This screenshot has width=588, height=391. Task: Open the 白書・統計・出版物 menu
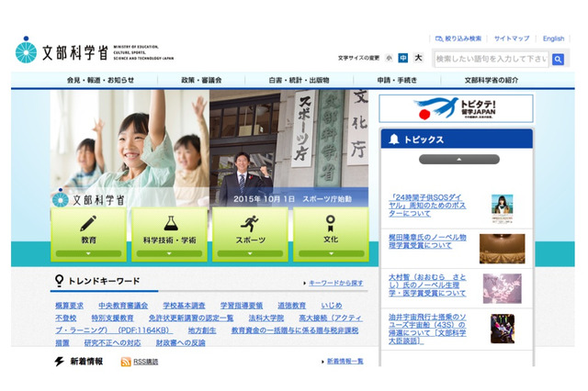(x=299, y=80)
